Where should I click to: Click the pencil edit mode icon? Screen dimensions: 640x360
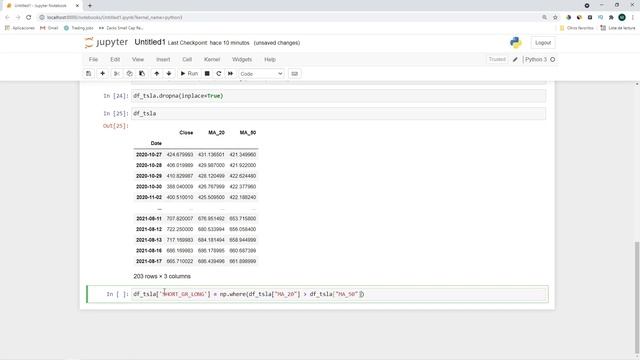click(515, 60)
